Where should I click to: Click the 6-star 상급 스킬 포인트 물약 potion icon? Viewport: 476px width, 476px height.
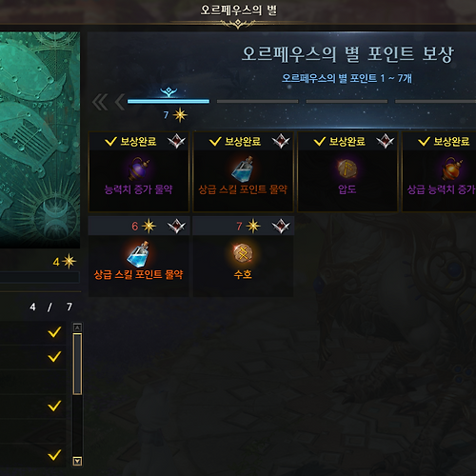pos(138,253)
